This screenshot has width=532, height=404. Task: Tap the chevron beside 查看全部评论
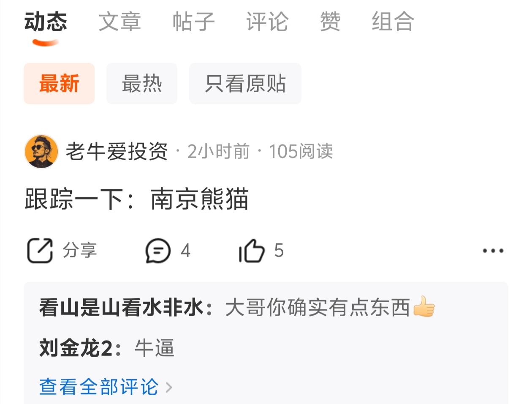[x=169, y=387]
